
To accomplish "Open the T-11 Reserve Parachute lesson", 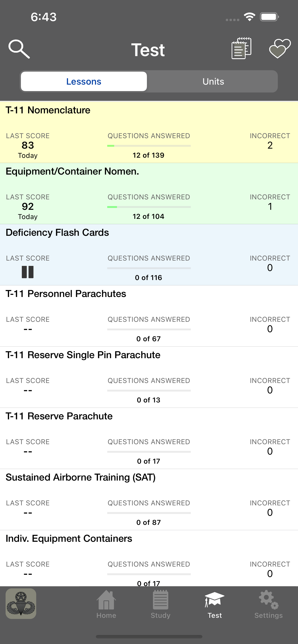I will coord(149,439).
